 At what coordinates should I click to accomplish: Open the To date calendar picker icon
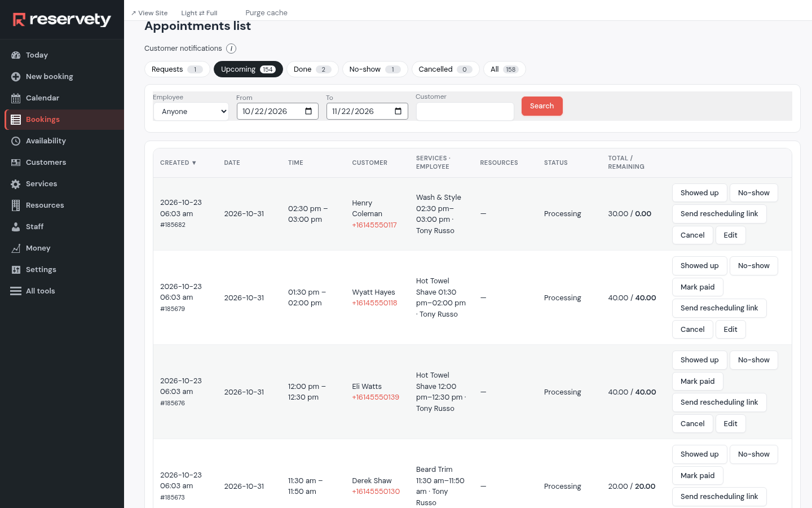(398, 111)
